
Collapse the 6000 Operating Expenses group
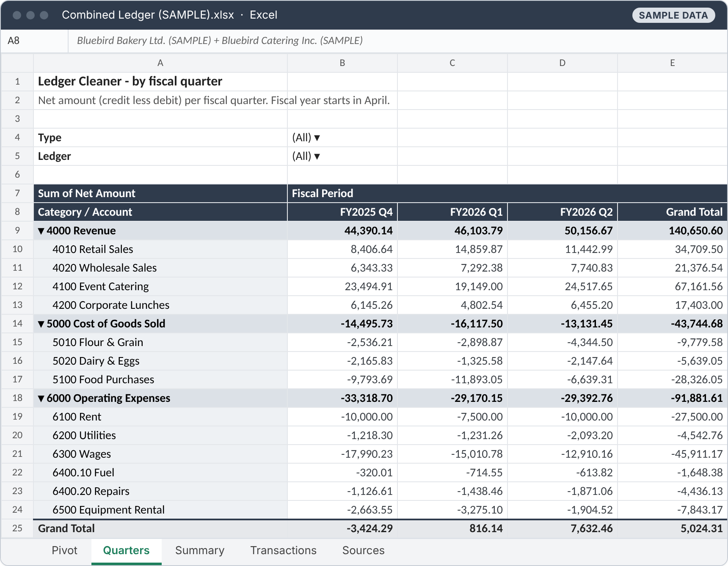[x=41, y=398]
